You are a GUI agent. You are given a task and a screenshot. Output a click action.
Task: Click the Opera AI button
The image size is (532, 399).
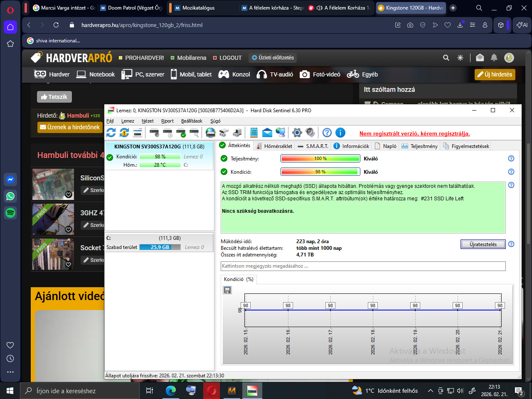(x=522, y=25)
